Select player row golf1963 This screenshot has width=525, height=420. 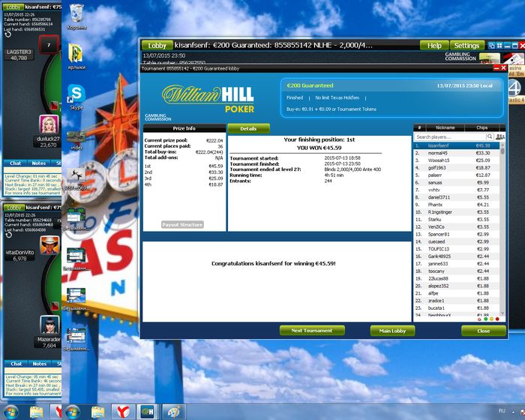click(457, 168)
